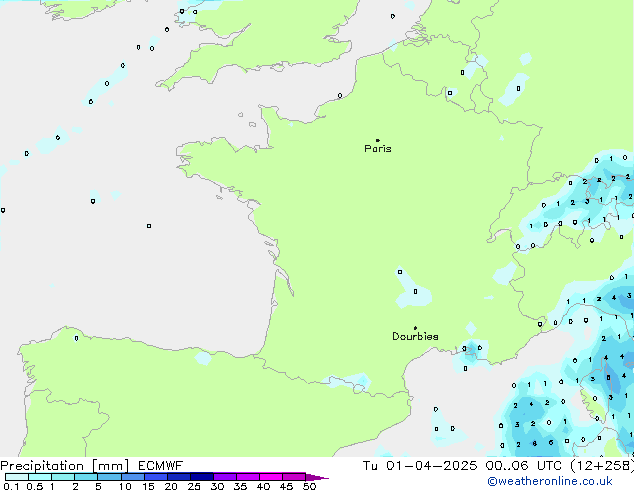Viewport: 634px width, 490px height.
Task: Select the 5–10 mm legend swatch
Action: tap(109, 477)
